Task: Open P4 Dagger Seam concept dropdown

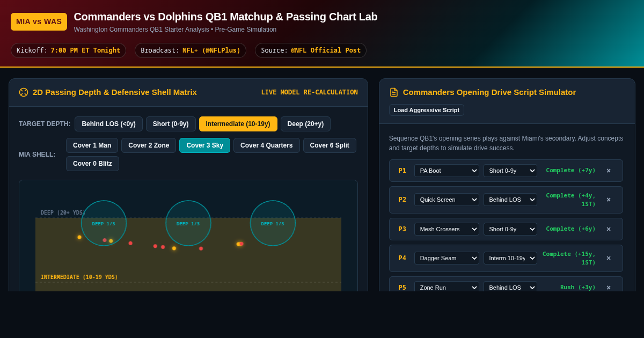Action: pyautogui.click(x=447, y=258)
